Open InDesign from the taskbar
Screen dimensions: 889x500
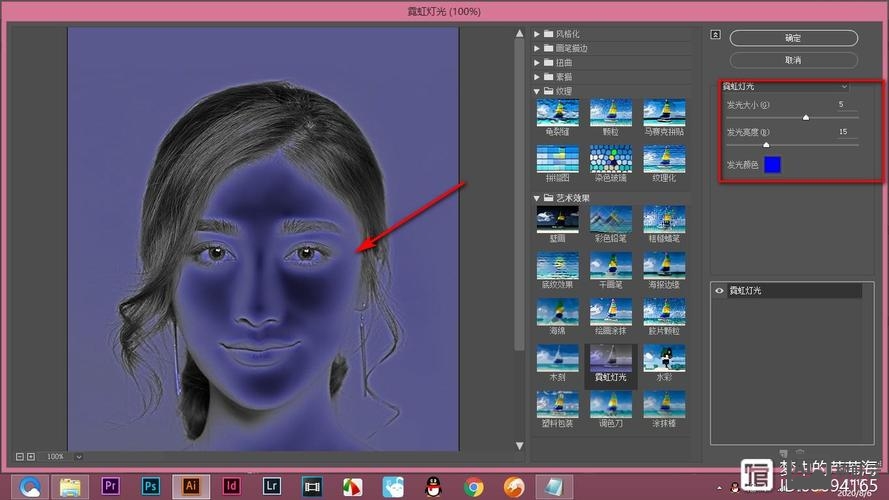[x=231, y=486]
